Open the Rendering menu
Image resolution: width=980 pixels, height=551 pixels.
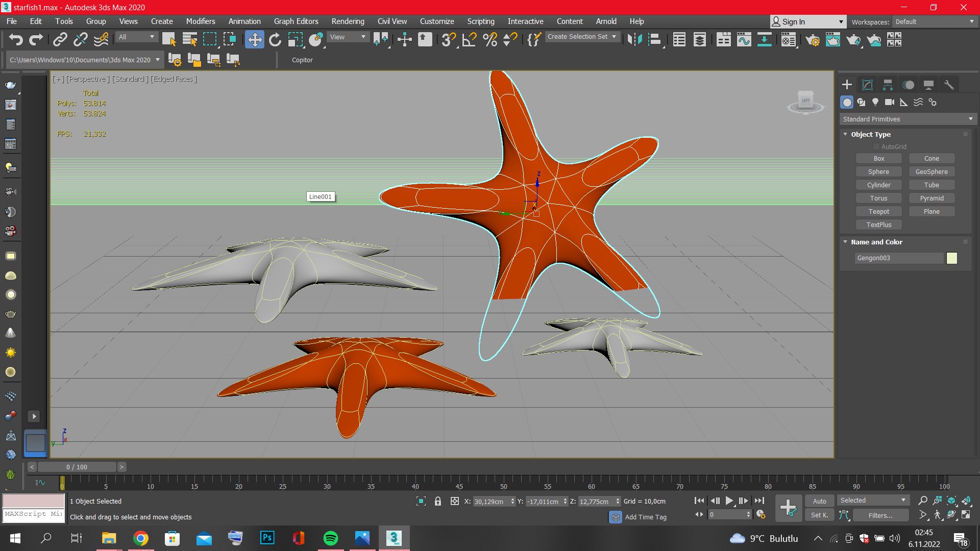click(348, 21)
